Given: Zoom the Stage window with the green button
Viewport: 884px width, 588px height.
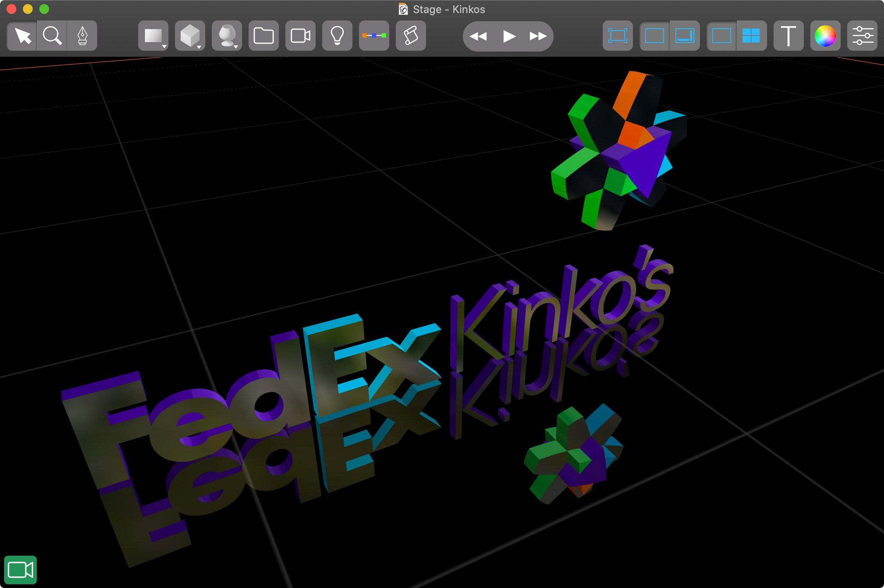Looking at the screenshot, I should (44, 9).
